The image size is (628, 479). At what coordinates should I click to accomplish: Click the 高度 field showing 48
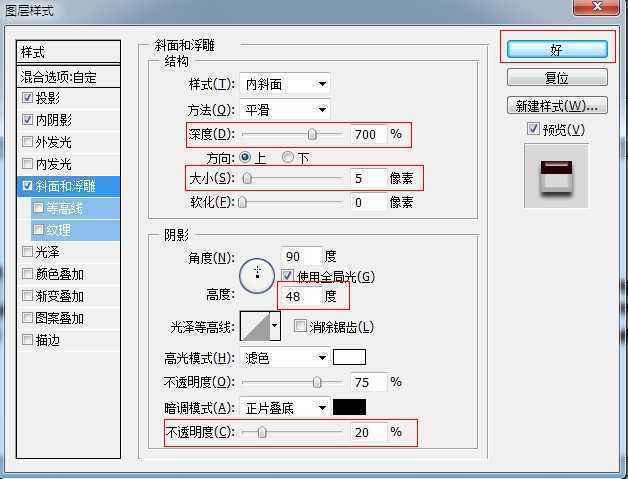301,296
